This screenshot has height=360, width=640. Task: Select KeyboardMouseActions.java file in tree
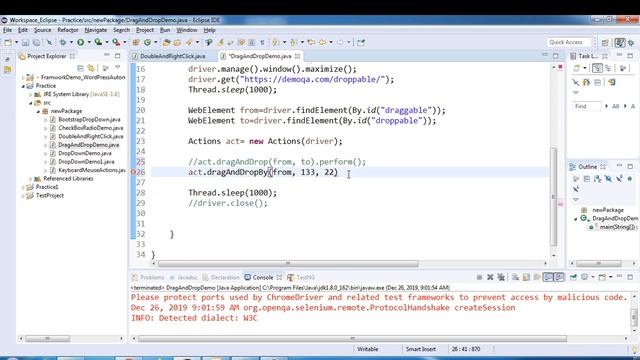point(92,170)
